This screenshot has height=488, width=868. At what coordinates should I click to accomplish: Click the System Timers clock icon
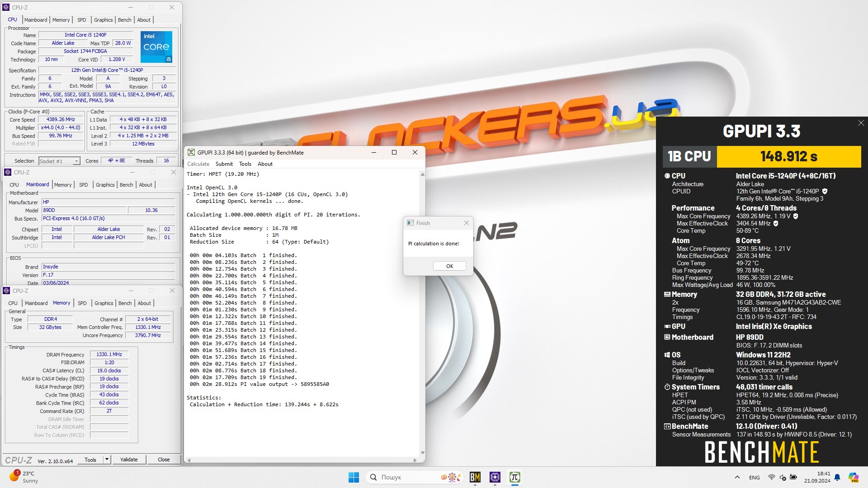(667, 387)
